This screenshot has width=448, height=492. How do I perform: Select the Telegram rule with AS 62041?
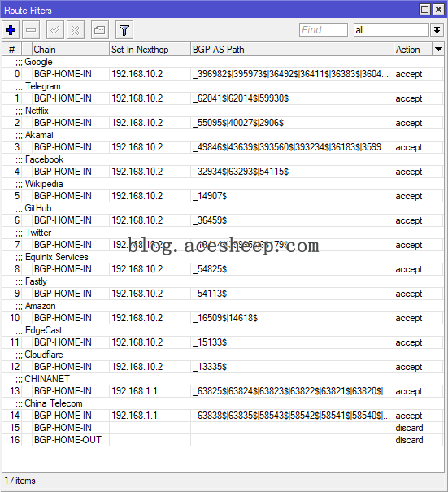point(223,98)
